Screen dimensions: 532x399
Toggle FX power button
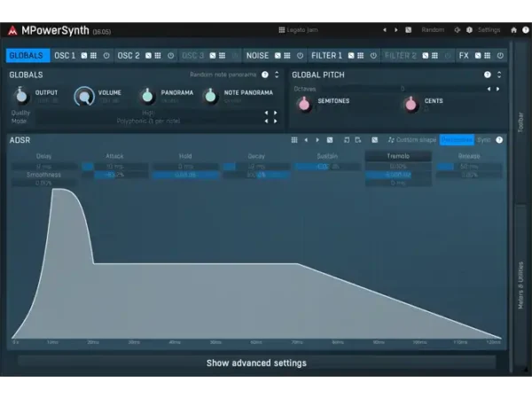click(x=500, y=56)
